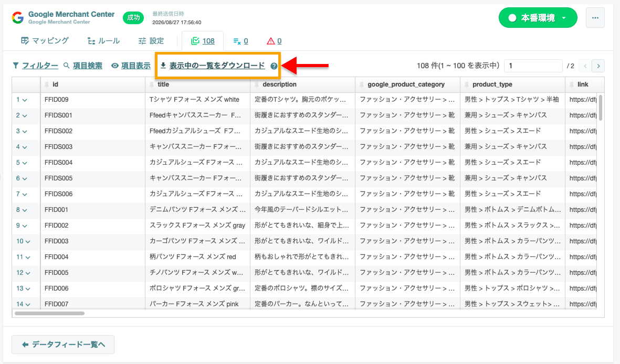The image size is (620, 364).
Task: Click the page number input field
Action: point(533,66)
